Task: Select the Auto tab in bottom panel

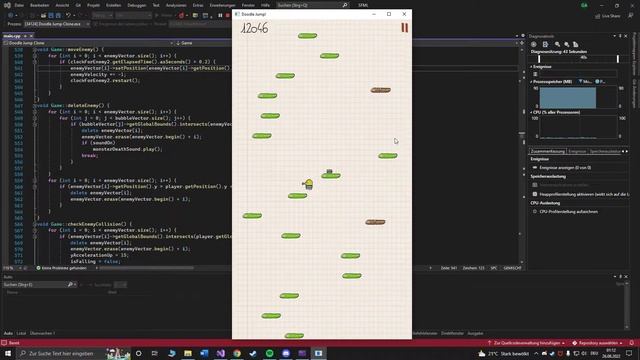Action: tap(8, 333)
